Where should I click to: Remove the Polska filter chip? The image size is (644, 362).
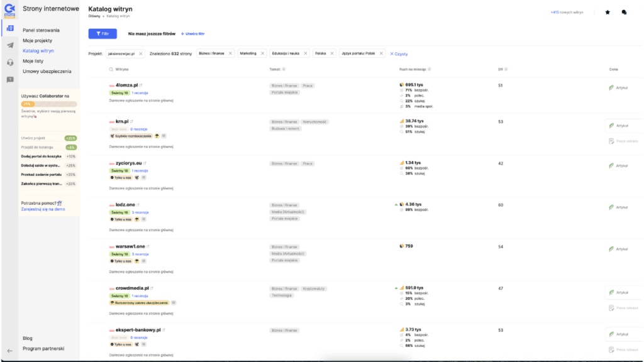click(332, 54)
